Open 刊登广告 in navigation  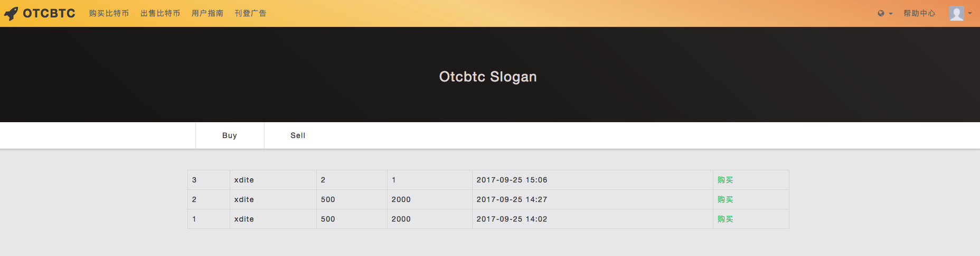pyautogui.click(x=250, y=13)
